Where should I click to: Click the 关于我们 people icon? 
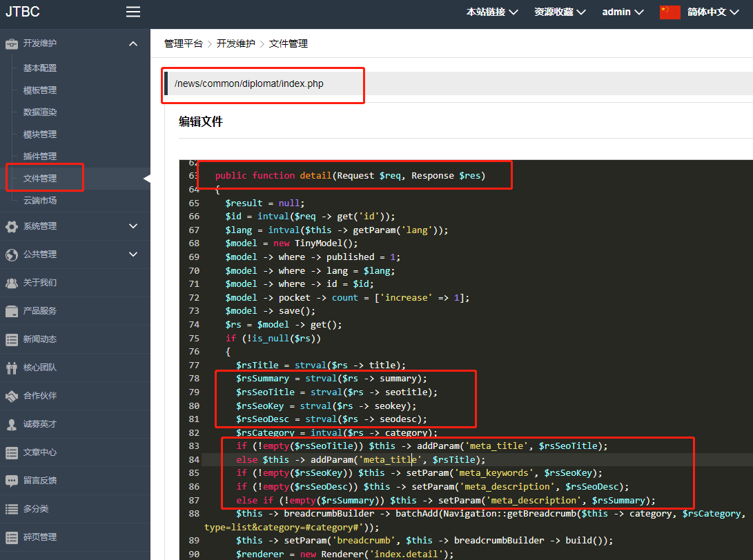pos(12,283)
